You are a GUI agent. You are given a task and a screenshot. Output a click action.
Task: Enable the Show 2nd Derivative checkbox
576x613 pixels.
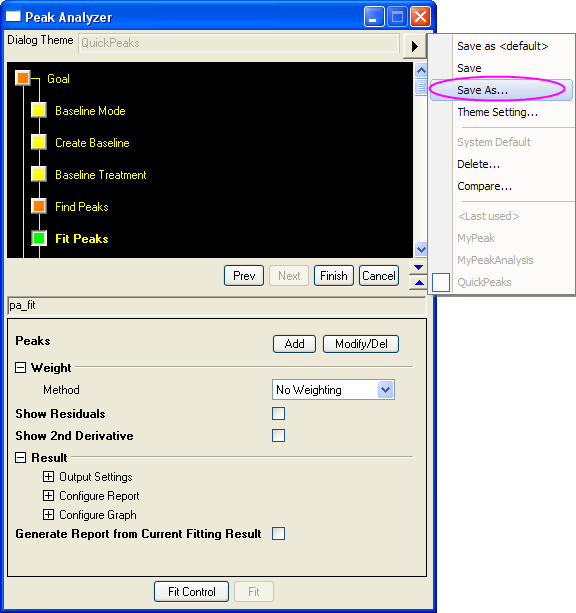click(x=278, y=436)
